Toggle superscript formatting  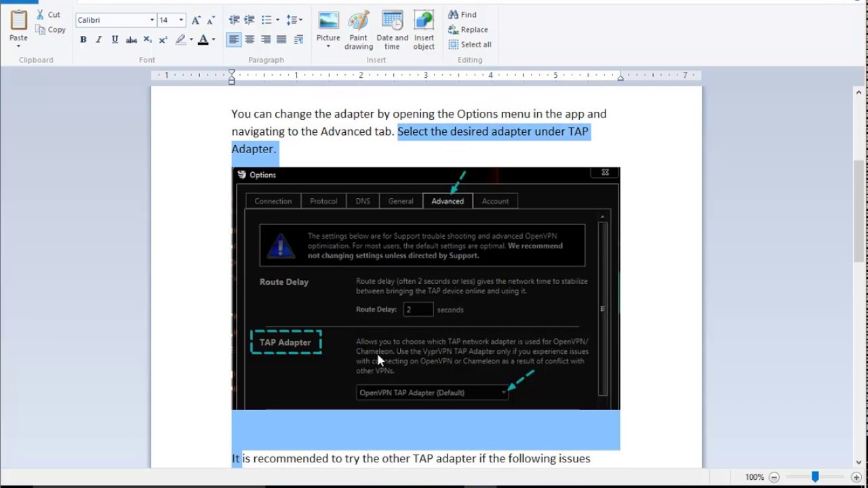tap(163, 40)
